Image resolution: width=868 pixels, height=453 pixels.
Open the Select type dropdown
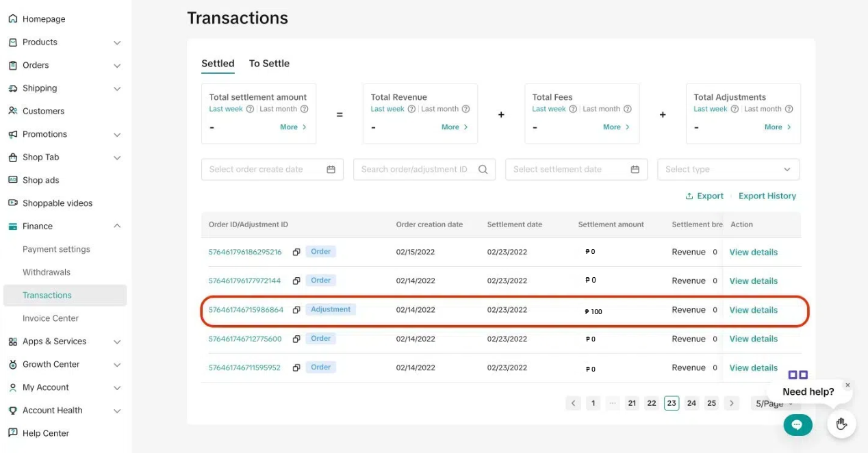click(x=728, y=170)
